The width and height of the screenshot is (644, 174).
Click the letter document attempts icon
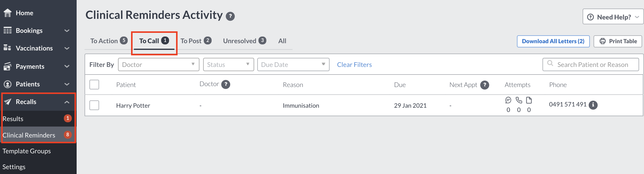(x=529, y=100)
